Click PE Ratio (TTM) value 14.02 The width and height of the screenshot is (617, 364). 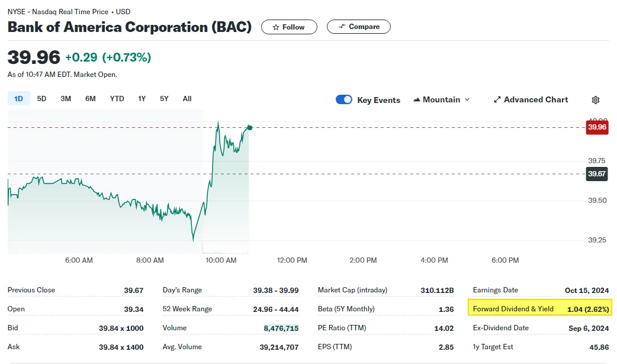444,328
